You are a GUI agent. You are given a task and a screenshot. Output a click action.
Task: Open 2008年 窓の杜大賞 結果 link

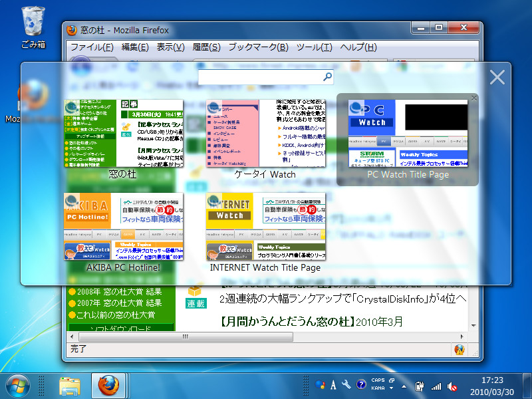pos(119,292)
